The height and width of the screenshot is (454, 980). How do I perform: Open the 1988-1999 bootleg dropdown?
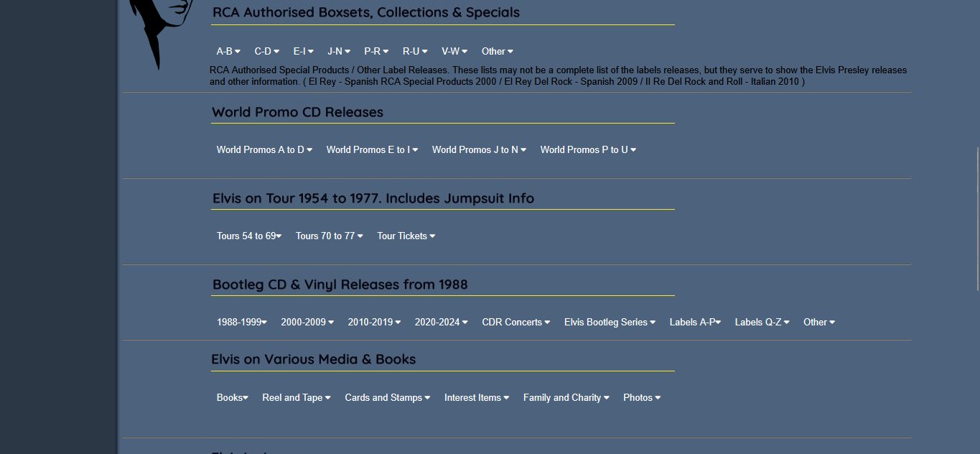(242, 322)
